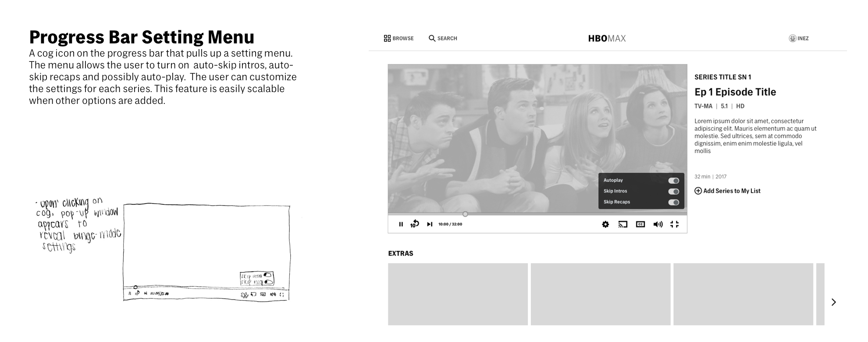Click the Progress Bar Setting Menu heading
Viewport: 868px width, 342px height.
[x=142, y=37]
